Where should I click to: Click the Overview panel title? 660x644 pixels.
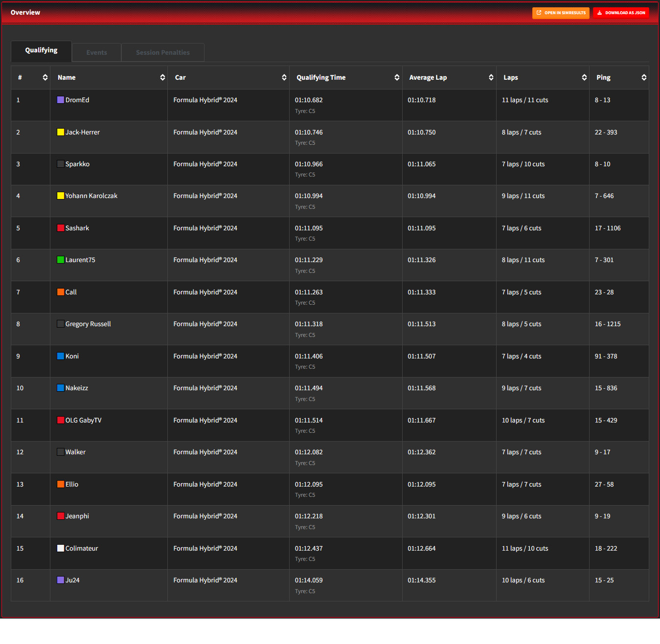pos(25,12)
